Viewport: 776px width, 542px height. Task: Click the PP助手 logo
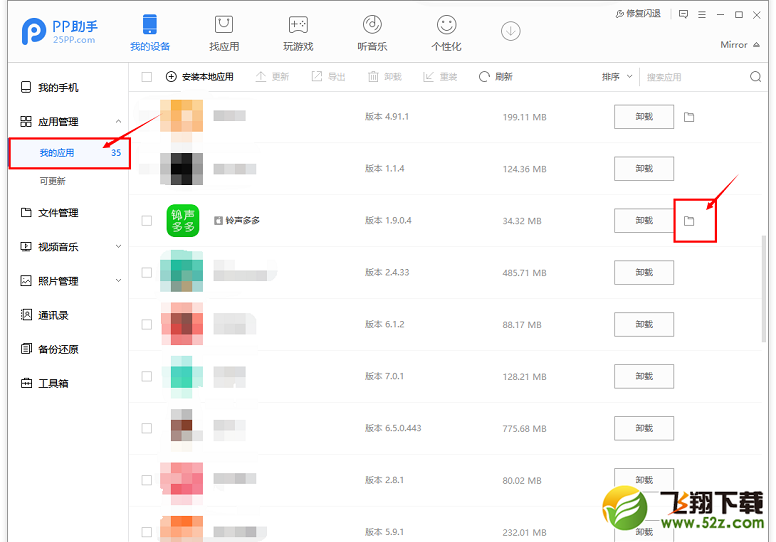[59, 31]
